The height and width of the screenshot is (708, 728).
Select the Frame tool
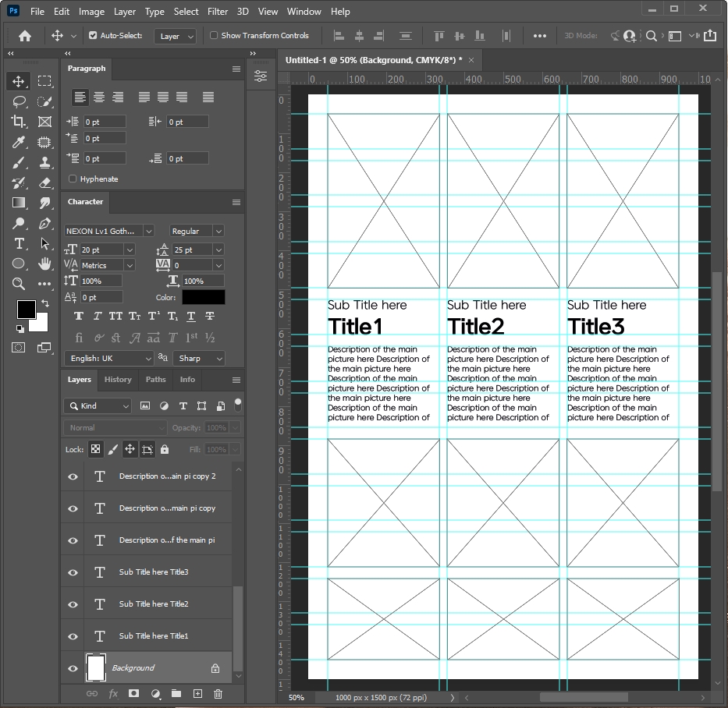[44, 122]
